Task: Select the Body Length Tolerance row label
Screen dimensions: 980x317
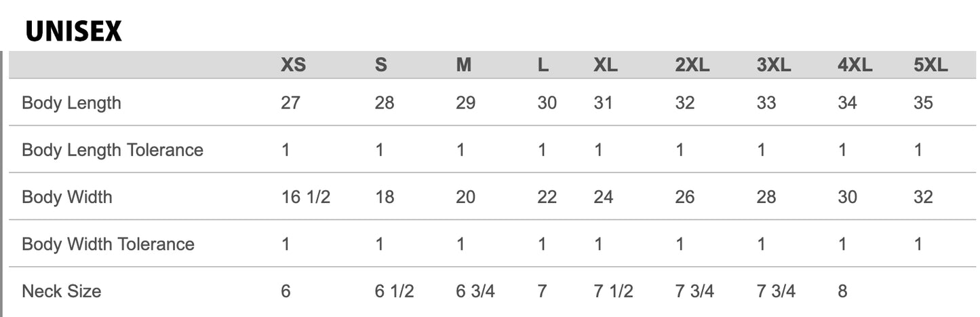Action: point(113,150)
